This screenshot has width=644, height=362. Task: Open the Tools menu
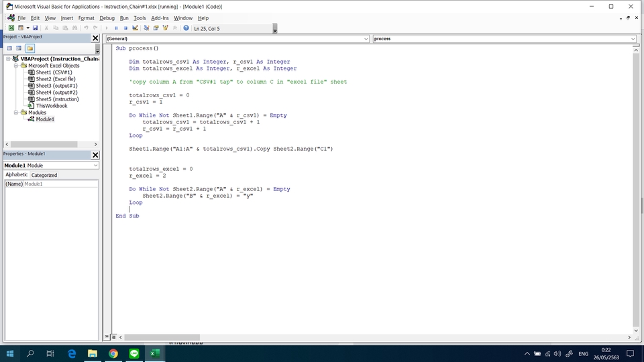(x=140, y=18)
